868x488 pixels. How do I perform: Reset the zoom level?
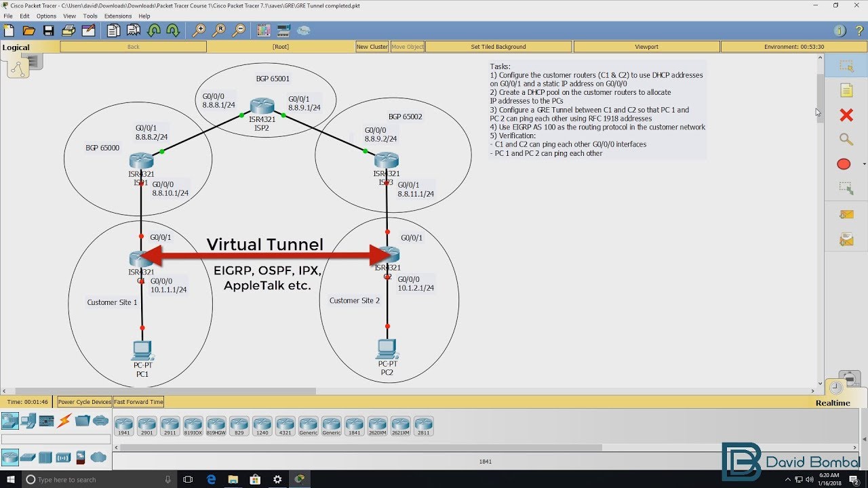[219, 30]
